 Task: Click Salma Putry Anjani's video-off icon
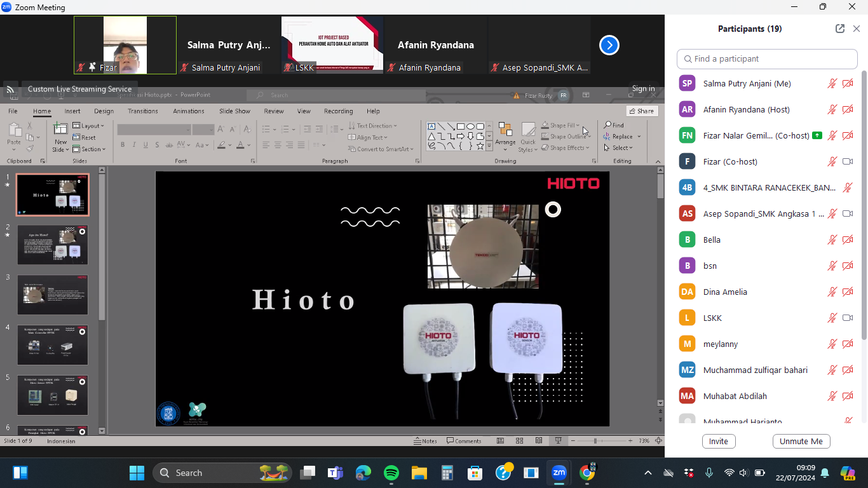point(848,83)
